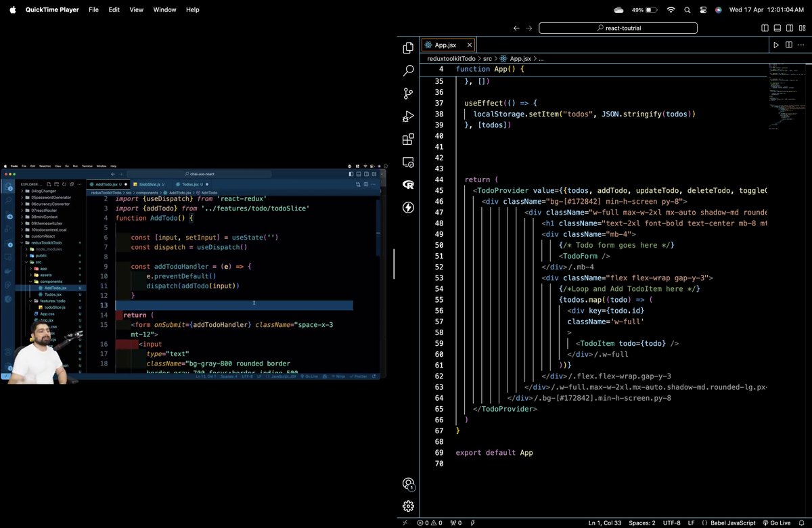Open the Manage gear in the activity bar
Viewport: 812px width, 528px height.
(x=408, y=506)
